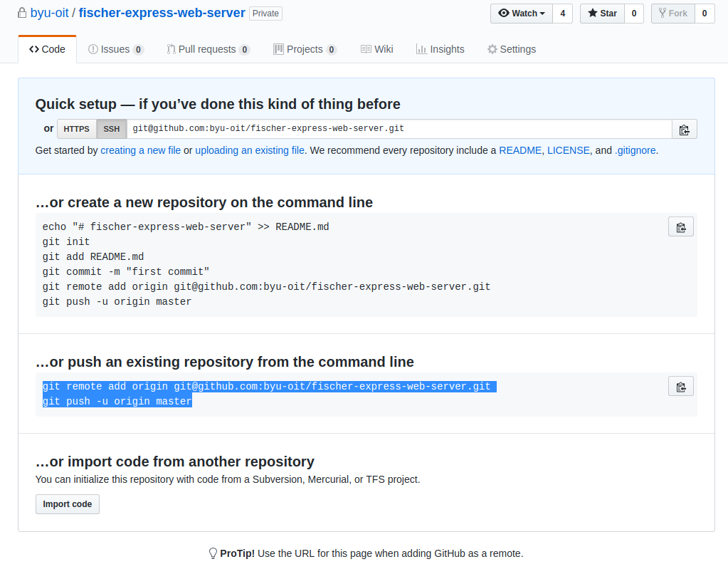
Task: Click the private repository lock icon
Action: coord(22,13)
